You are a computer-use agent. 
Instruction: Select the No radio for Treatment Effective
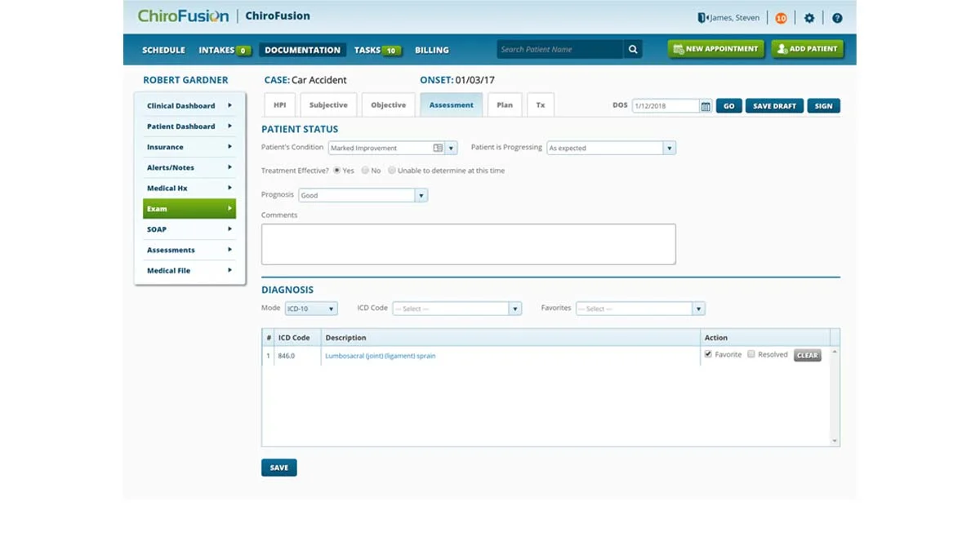click(x=365, y=171)
